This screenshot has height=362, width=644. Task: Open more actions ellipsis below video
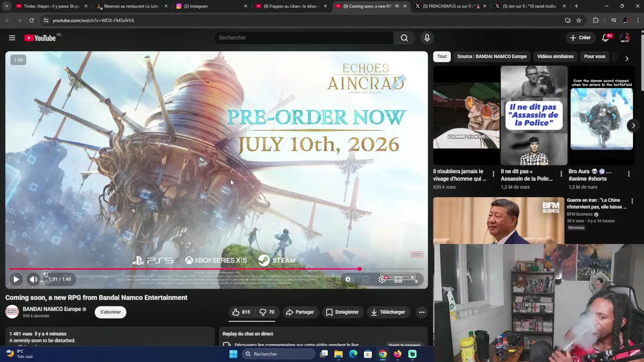pyautogui.click(x=422, y=312)
